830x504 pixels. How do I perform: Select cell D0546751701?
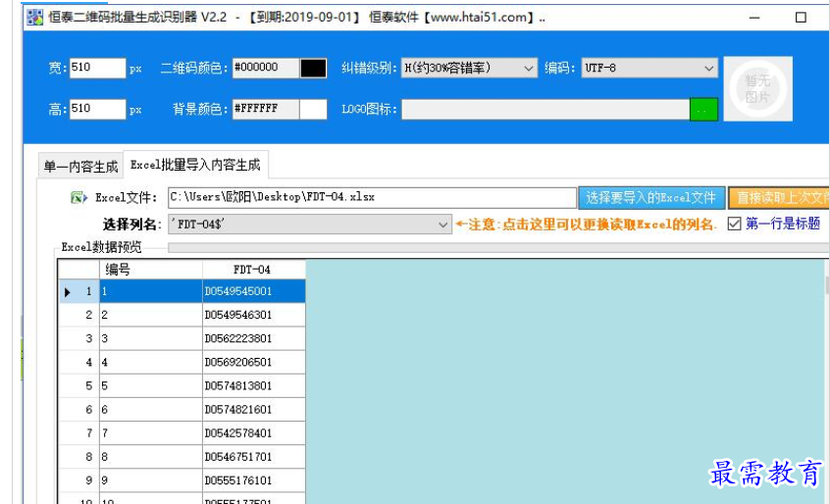254,457
